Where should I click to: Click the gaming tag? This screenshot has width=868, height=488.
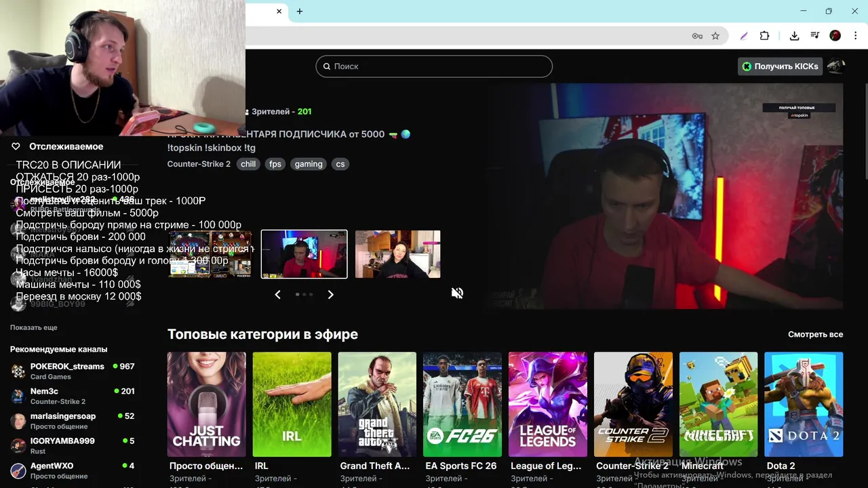[x=309, y=164]
